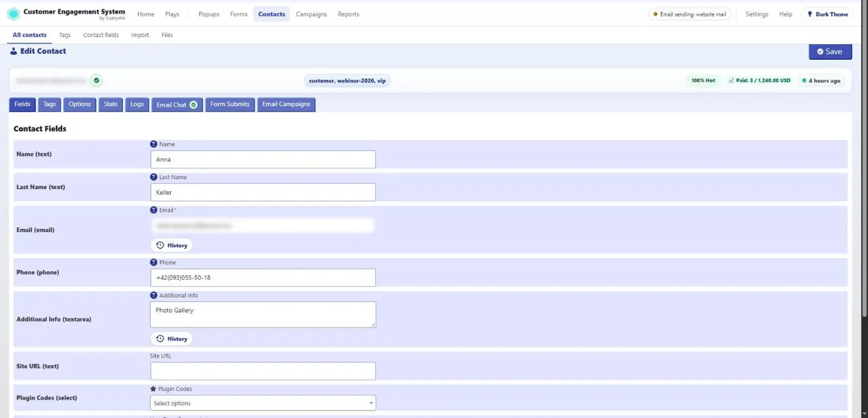Click the Save button
This screenshot has width=868, height=418.
pos(830,52)
